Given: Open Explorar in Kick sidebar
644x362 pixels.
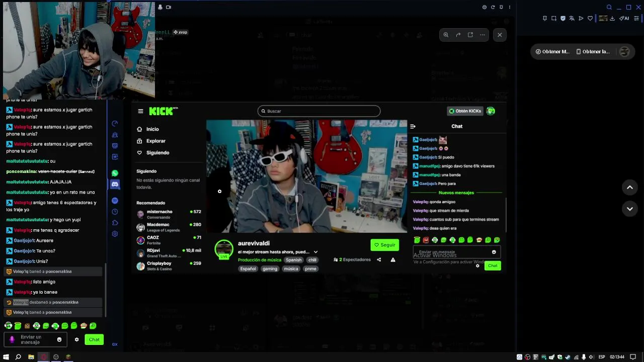Looking at the screenshot, I should coord(151,141).
